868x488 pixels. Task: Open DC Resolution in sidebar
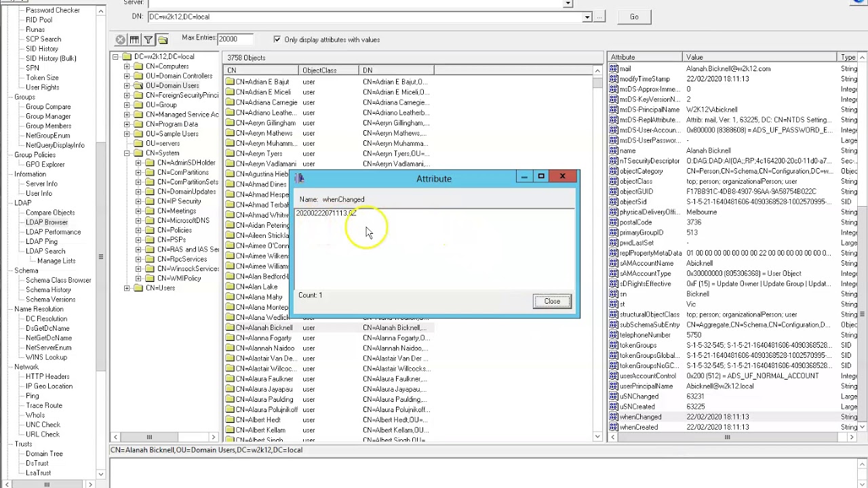(x=46, y=319)
